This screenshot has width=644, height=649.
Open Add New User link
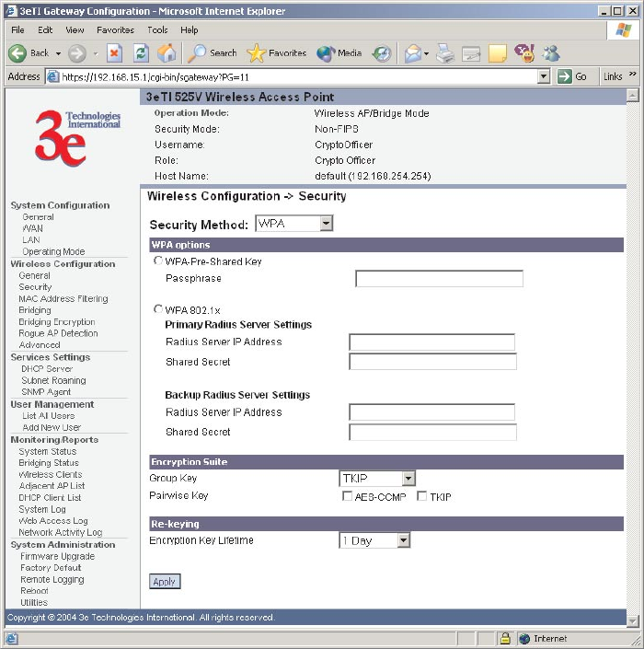[x=52, y=427]
